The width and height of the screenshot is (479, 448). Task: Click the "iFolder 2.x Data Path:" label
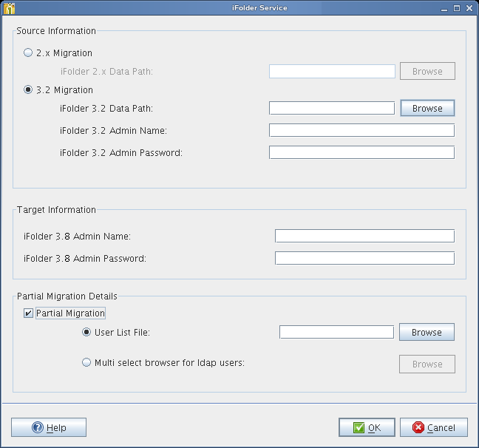(106, 71)
